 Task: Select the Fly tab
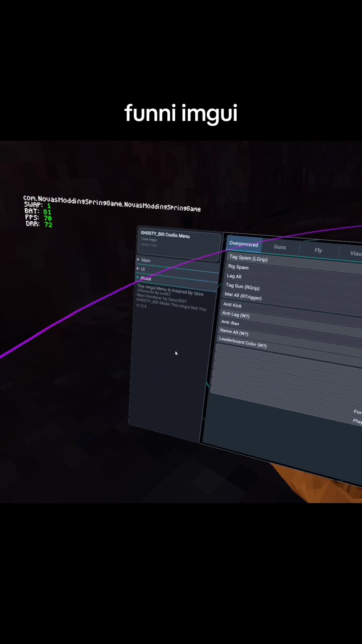(318, 250)
